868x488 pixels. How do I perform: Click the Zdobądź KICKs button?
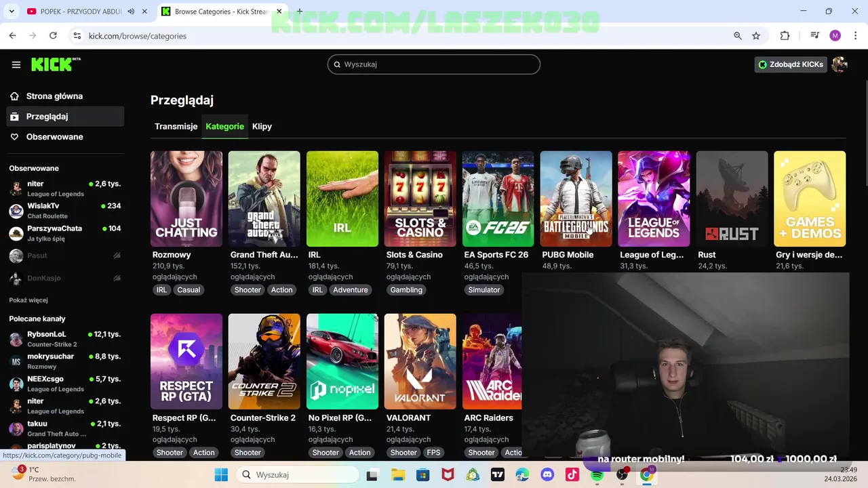(791, 64)
